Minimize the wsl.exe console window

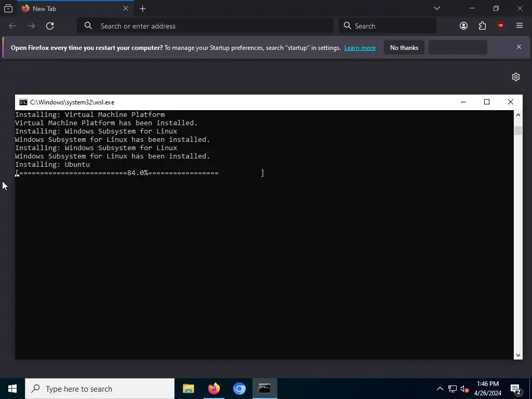coord(463,102)
